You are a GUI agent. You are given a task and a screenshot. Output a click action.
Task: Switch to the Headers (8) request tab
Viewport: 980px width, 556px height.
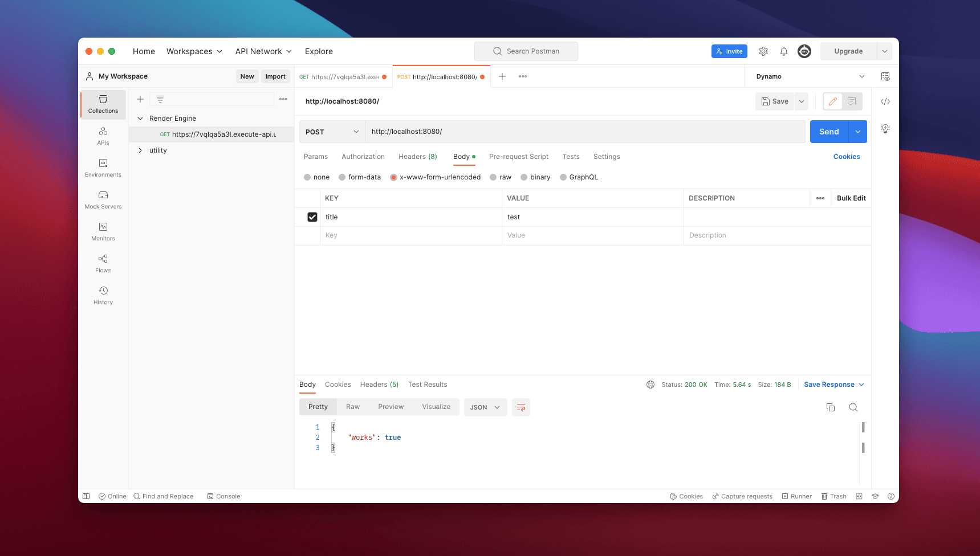418,157
